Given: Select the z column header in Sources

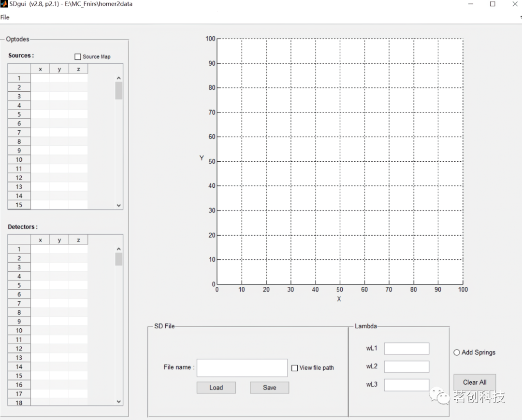Looking at the screenshot, I should 79,69.
